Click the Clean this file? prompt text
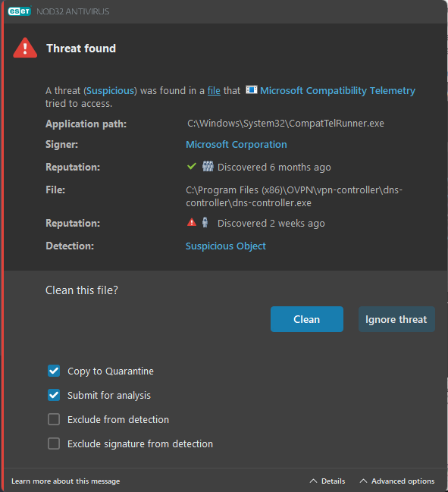 pyautogui.click(x=82, y=290)
